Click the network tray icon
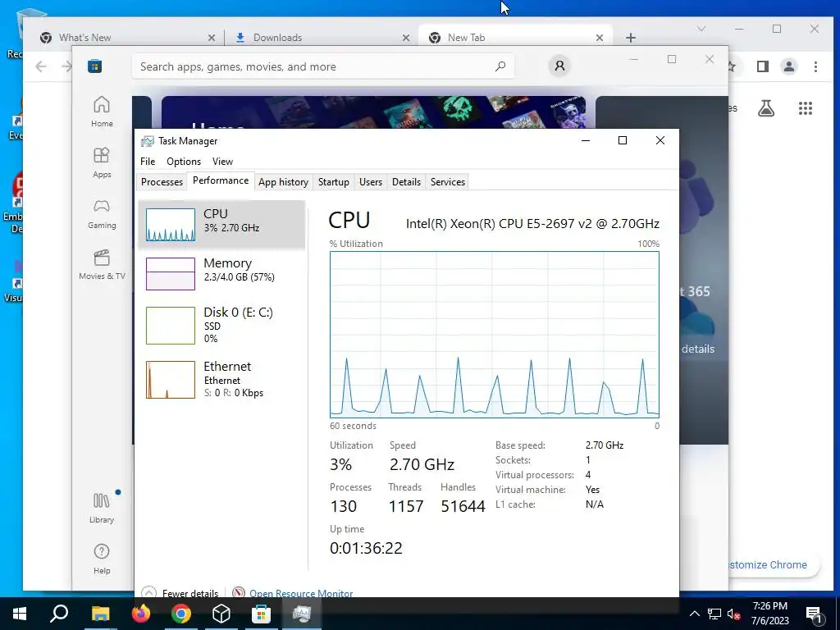Image resolution: width=840 pixels, height=630 pixels. 714,614
